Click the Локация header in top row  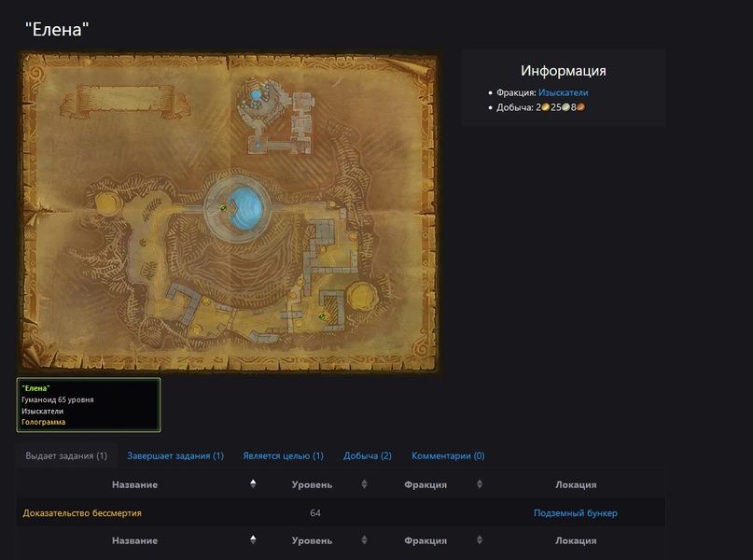(x=576, y=484)
